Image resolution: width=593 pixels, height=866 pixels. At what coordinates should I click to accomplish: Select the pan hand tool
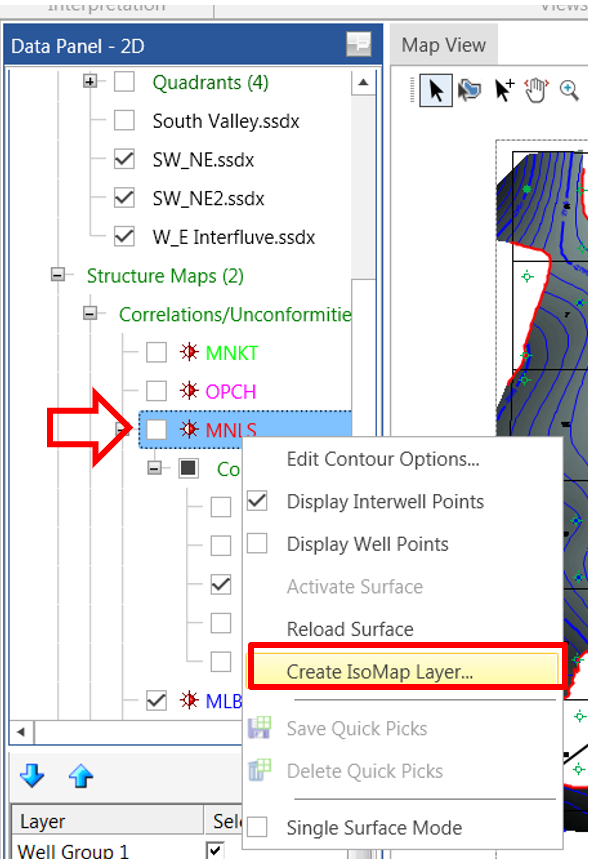(536, 90)
